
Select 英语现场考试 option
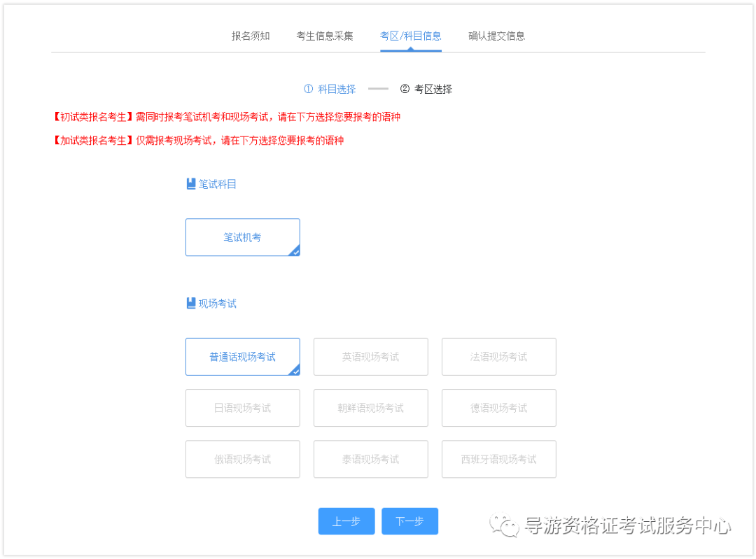(x=371, y=357)
